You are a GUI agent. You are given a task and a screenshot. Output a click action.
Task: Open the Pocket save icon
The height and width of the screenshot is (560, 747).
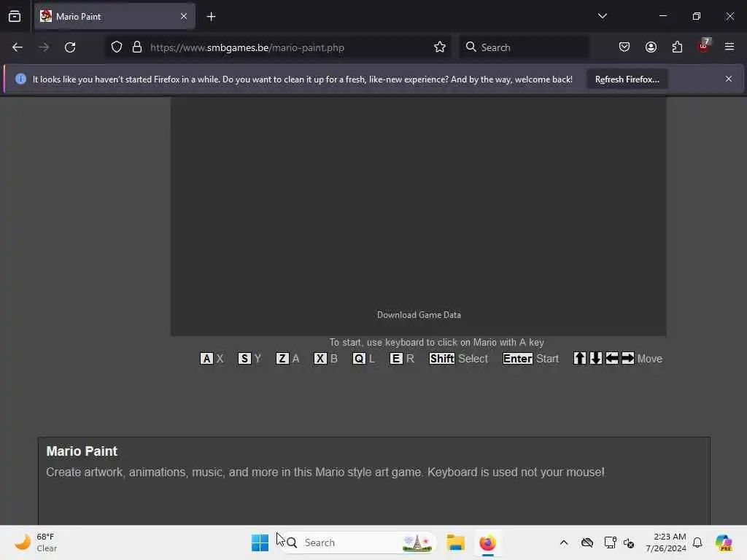pos(624,47)
